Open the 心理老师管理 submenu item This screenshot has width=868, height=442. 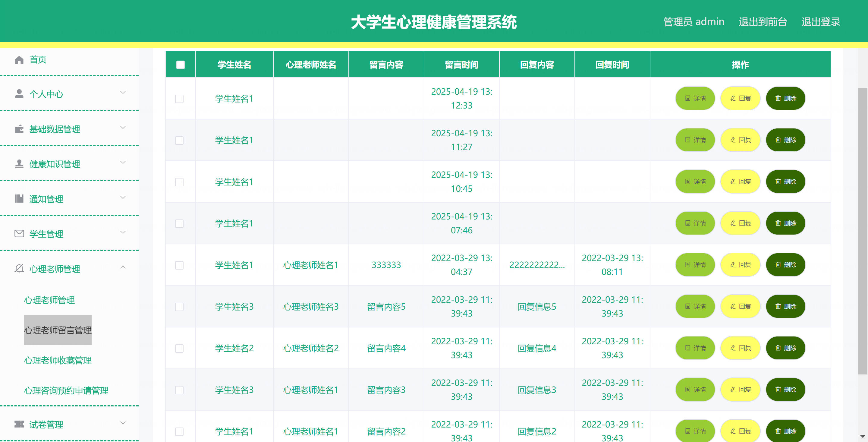(x=49, y=300)
